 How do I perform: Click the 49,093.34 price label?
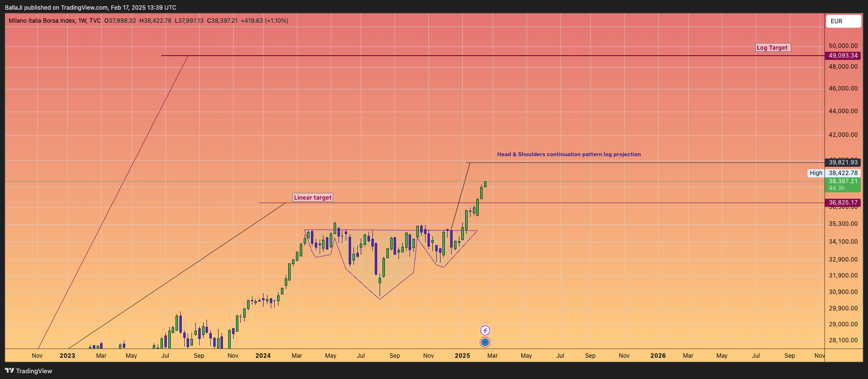843,56
